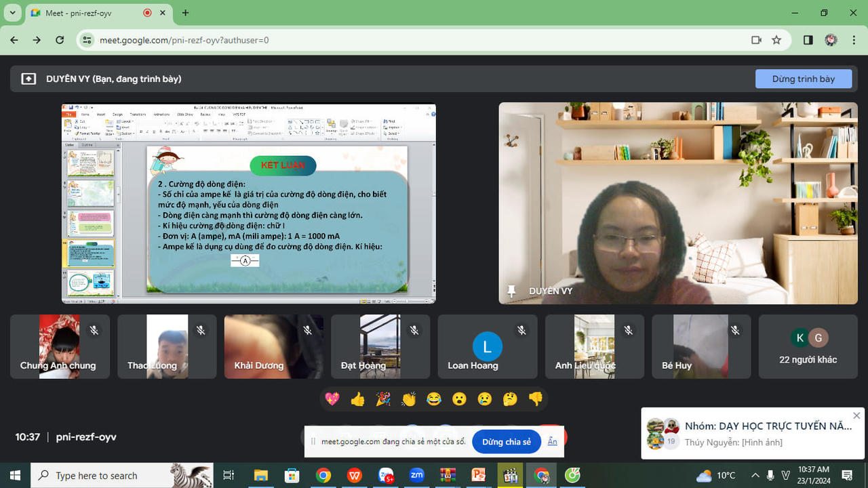Expand the hidden system tray icons
Screen dimensions: 868x488
755,475
